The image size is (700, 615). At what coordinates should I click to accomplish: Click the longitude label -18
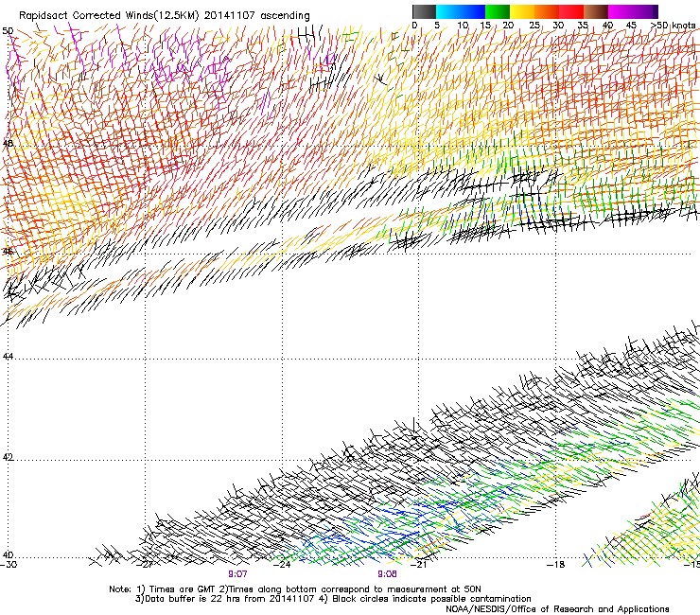(x=556, y=565)
